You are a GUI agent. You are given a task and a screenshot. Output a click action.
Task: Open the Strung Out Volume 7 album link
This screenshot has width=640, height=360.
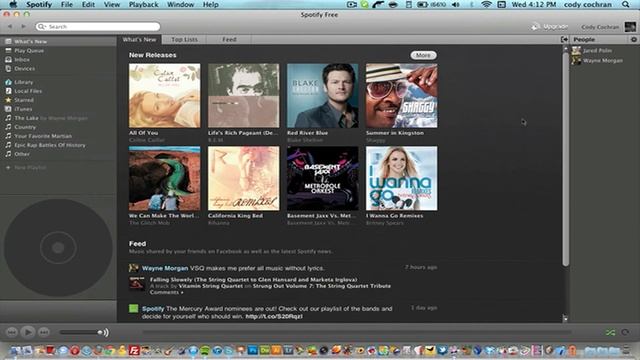coord(322,286)
